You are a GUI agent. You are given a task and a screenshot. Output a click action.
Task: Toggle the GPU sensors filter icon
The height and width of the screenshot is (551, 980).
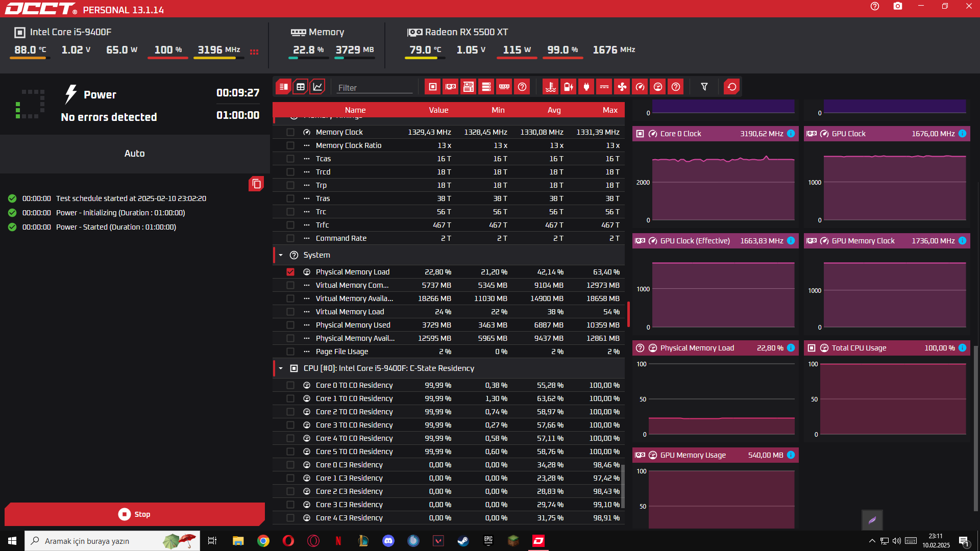coord(450,87)
